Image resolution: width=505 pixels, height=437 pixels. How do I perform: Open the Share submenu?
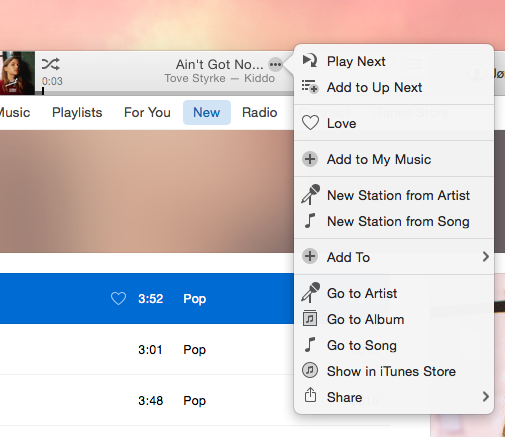393,397
